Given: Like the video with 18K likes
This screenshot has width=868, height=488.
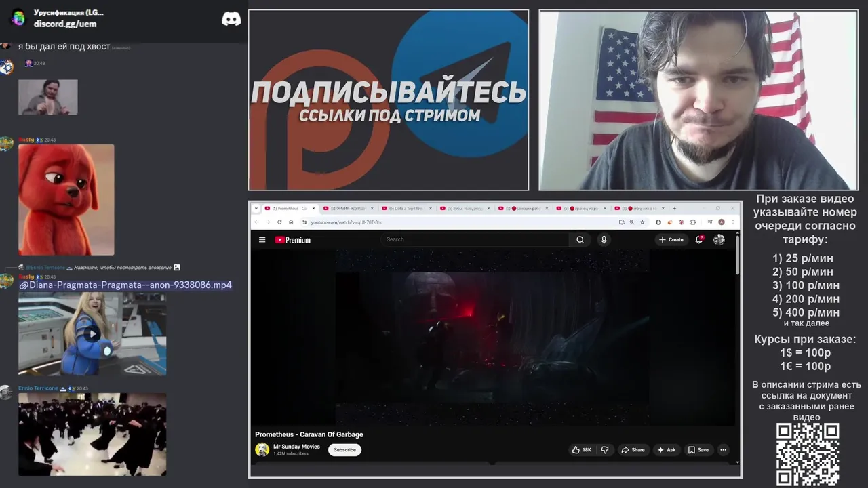Looking at the screenshot, I should pyautogui.click(x=581, y=450).
